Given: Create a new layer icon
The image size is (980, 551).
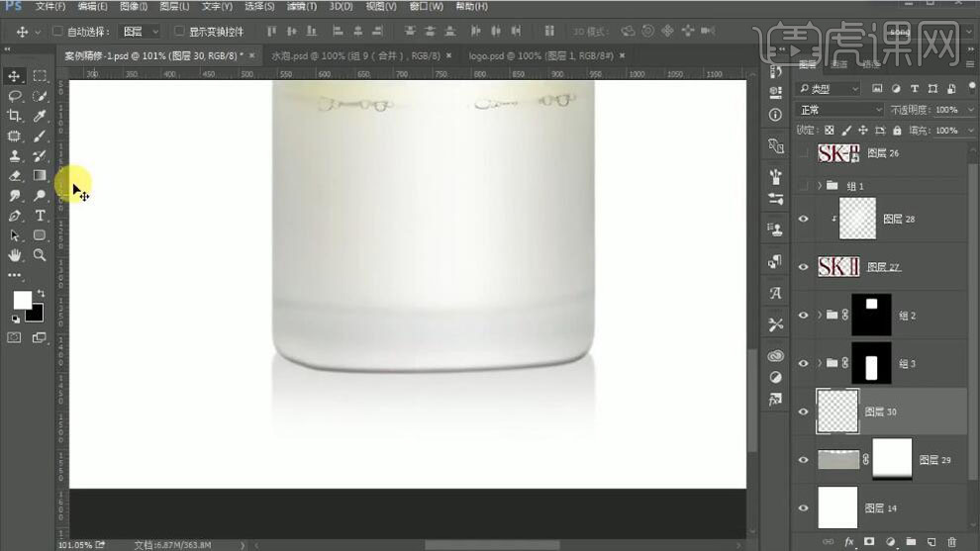Looking at the screenshot, I should (x=931, y=542).
